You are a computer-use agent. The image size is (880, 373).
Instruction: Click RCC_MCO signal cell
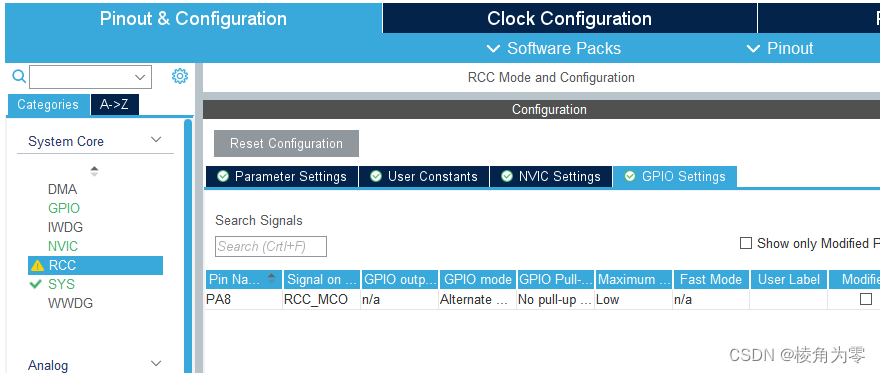coord(322,300)
